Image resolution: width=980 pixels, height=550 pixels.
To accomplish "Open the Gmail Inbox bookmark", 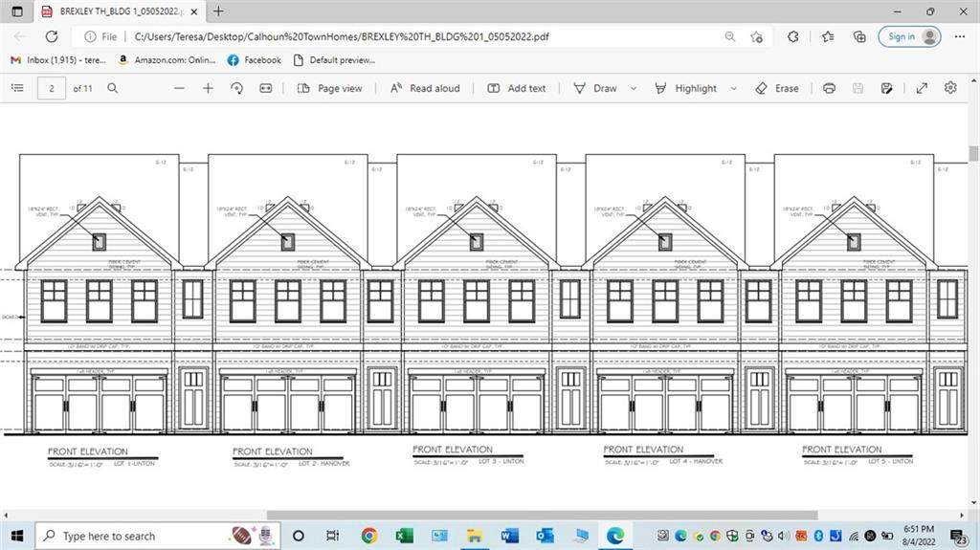I will click(x=58, y=60).
